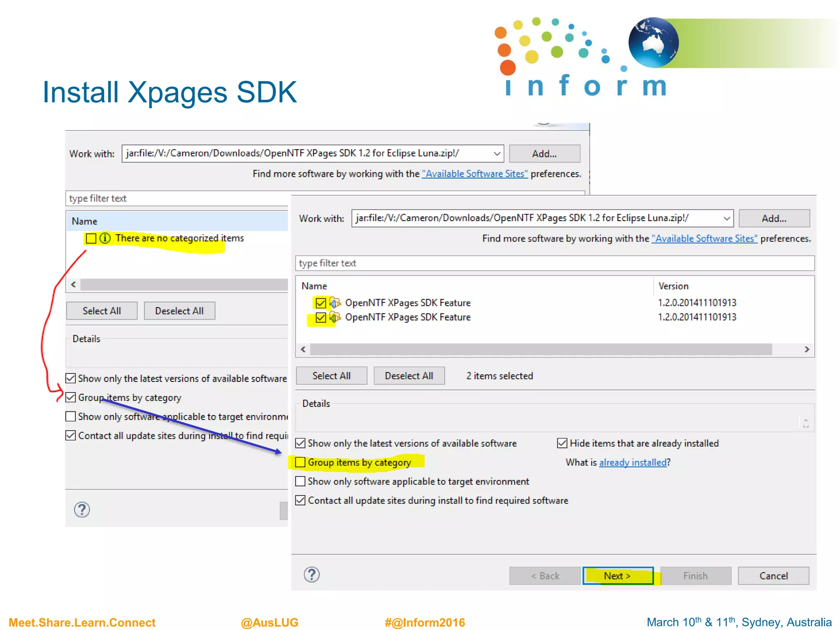The image size is (840, 630).
Task: Click the left scroll arrow in the right feature list
Action: coord(303,349)
